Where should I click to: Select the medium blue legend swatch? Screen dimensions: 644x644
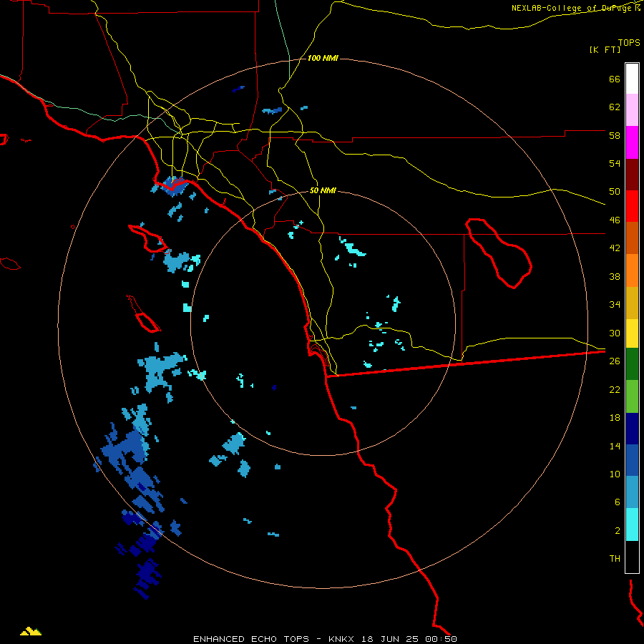point(632,460)
